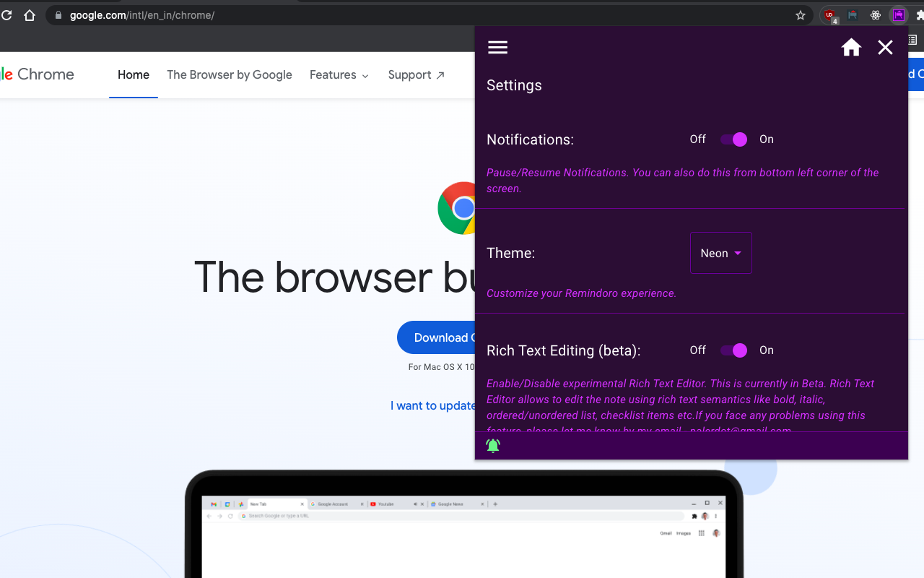Open the React Developer Tools extension icon
Viewport: 924px width, 578px height.
876,15
